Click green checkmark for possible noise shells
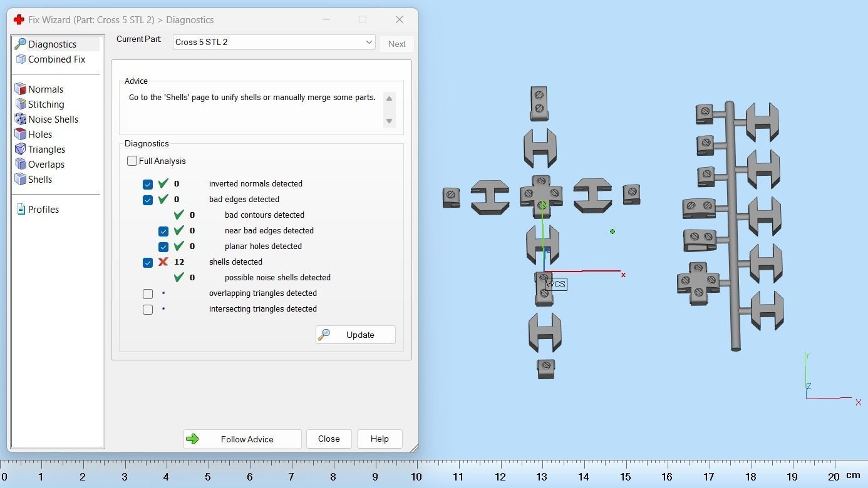The height and width of the screenshot is (488, 868). (179, 277)
